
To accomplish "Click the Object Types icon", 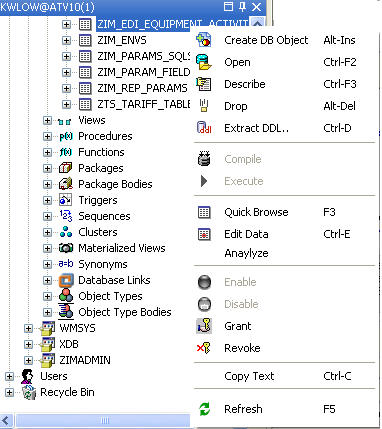I will coord(66,296).
